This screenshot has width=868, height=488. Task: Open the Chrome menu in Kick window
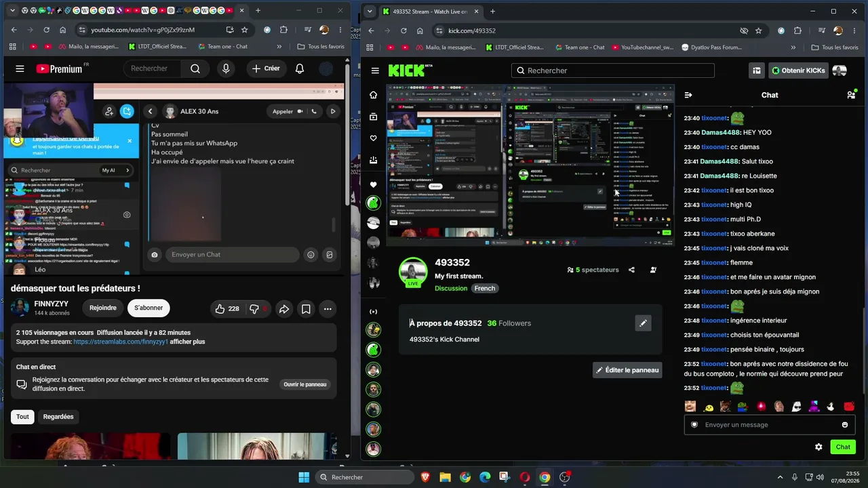(856, 30)
